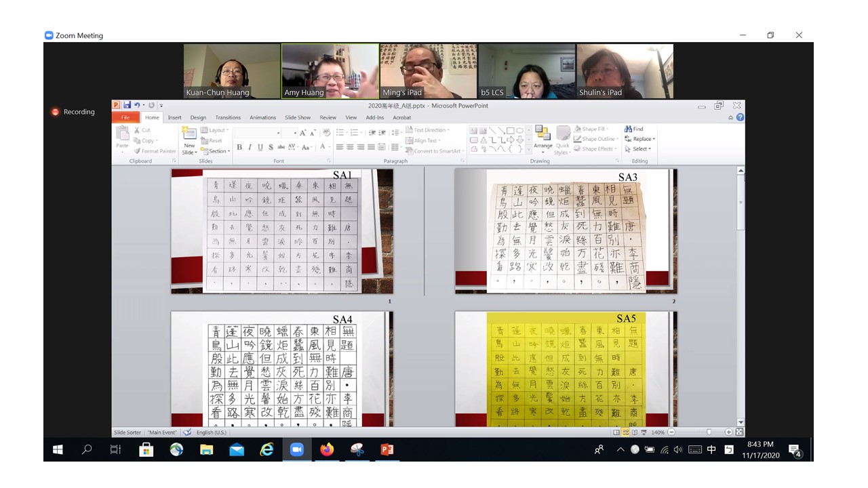Viewport: 868px width, 488px height.
Task: Switch to the Slide Show ribbon tab
Action: pos(298,117)
